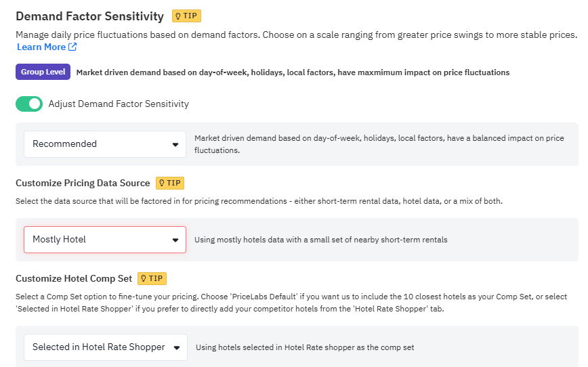The width and height of the screenshot is (588, 367).
Task: Disable the Adjust Demand Factor Sensitivity switch
Action: [x=29, y=104]
